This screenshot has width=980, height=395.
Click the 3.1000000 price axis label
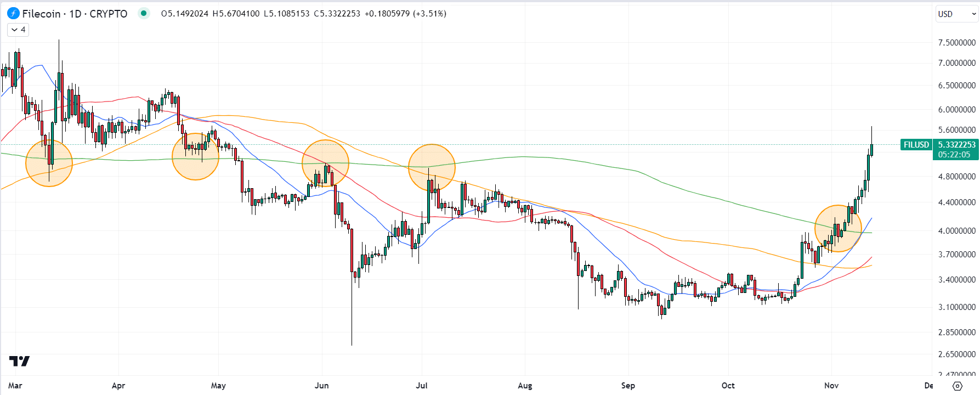957,307
